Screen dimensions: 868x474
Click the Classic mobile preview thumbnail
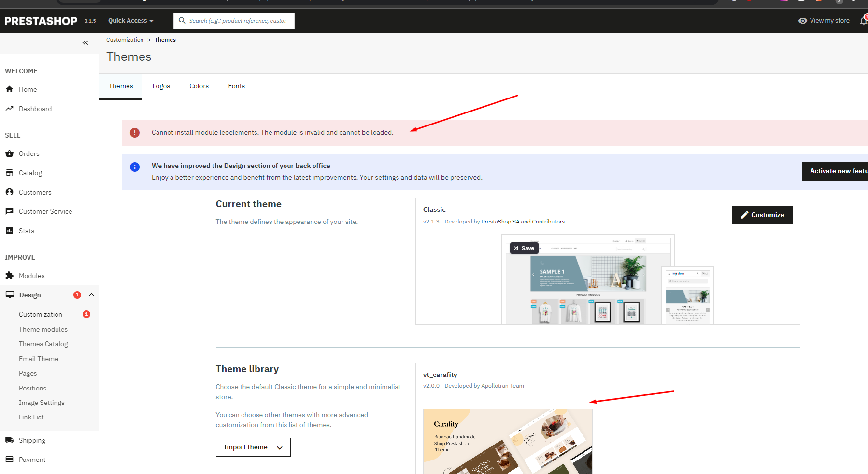[688, 295]
